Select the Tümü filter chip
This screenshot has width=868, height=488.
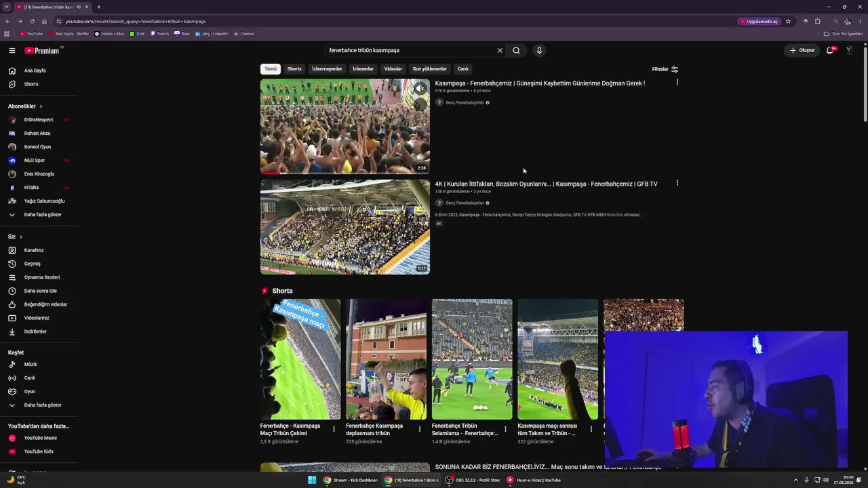(x=271, y=68)
